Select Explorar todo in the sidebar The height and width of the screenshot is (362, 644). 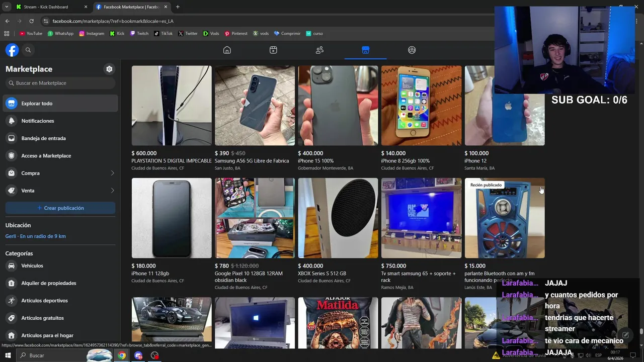tap(60, 103)
